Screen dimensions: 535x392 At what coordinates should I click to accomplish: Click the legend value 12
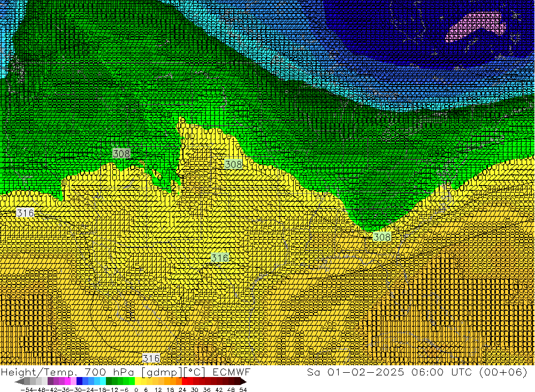[x=158, y=390]
